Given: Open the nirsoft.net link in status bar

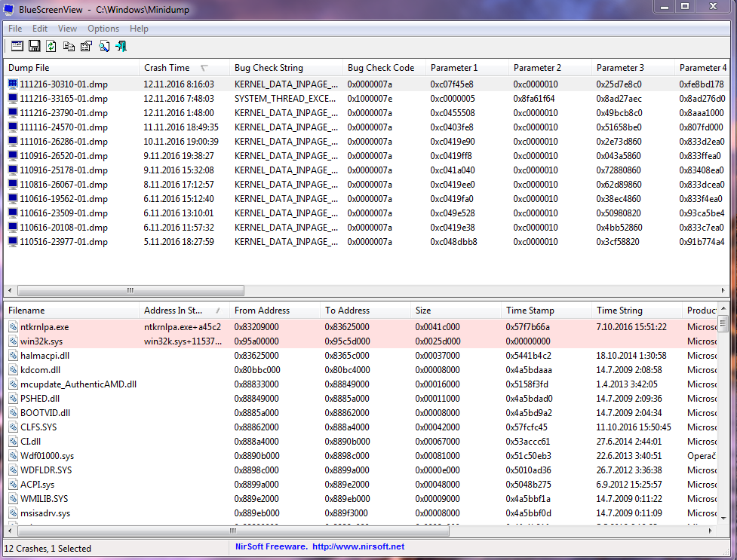Looking at the screenshot, I should pos(358,546).
